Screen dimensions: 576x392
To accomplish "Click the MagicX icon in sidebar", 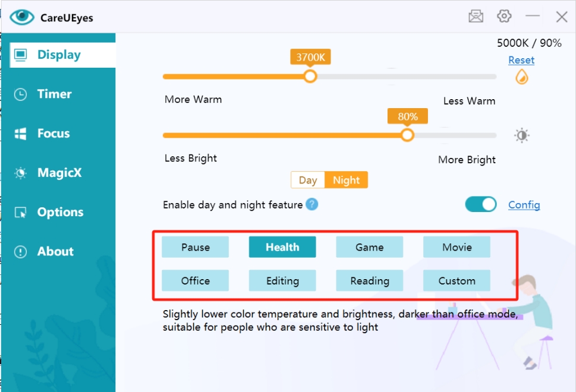I will click(x=21, y=173).
